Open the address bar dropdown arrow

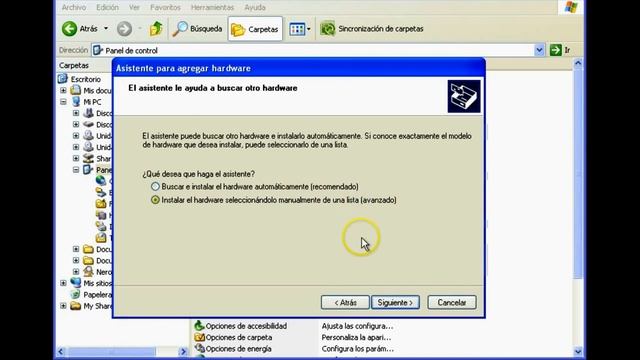[x=539, y=50]
